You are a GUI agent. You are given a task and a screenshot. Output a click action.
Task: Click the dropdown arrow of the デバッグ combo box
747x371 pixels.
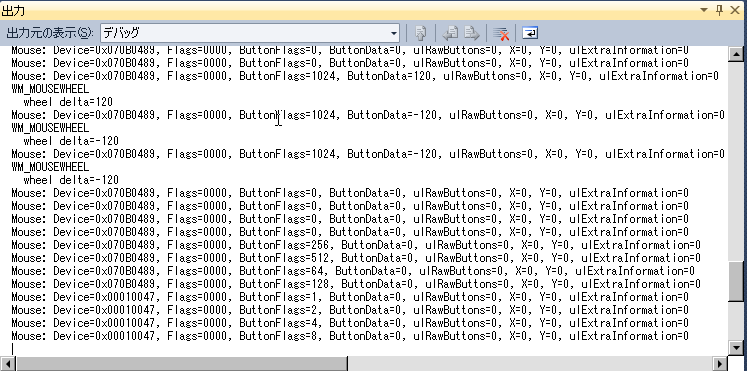pyautogui.click(x=394, y=33)
